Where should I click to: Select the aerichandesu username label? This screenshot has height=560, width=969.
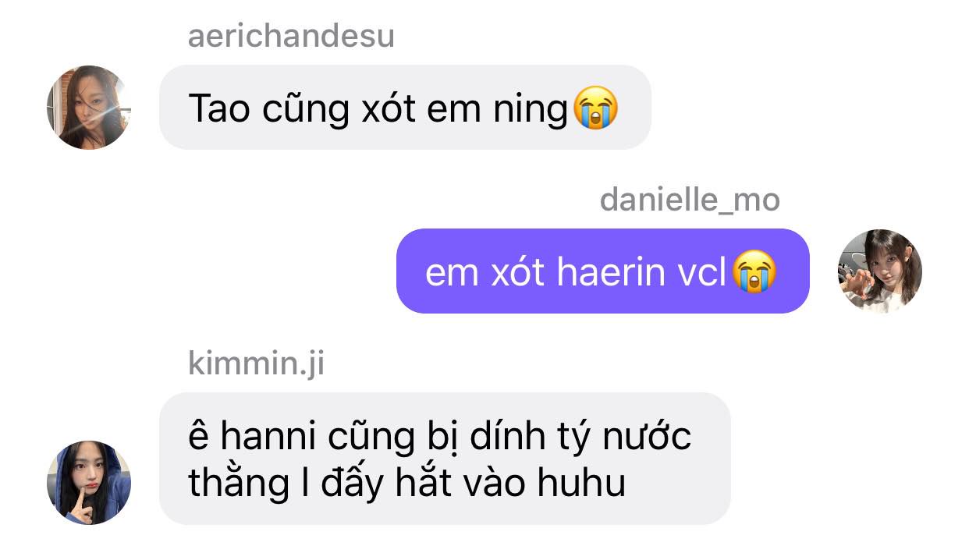(291, 37)
